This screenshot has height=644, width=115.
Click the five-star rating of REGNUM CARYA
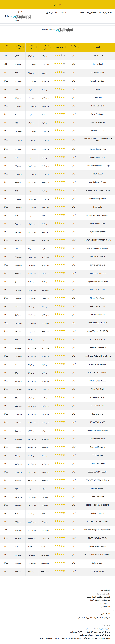[60, 571]
